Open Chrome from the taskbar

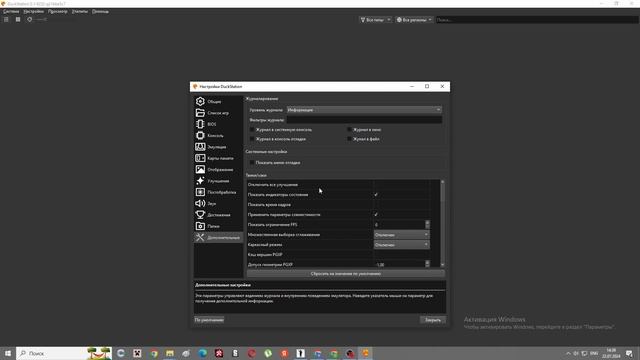tap(154, 353)
